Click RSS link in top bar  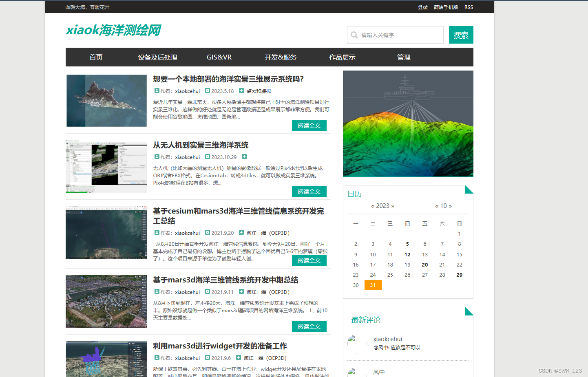point(469,7)
